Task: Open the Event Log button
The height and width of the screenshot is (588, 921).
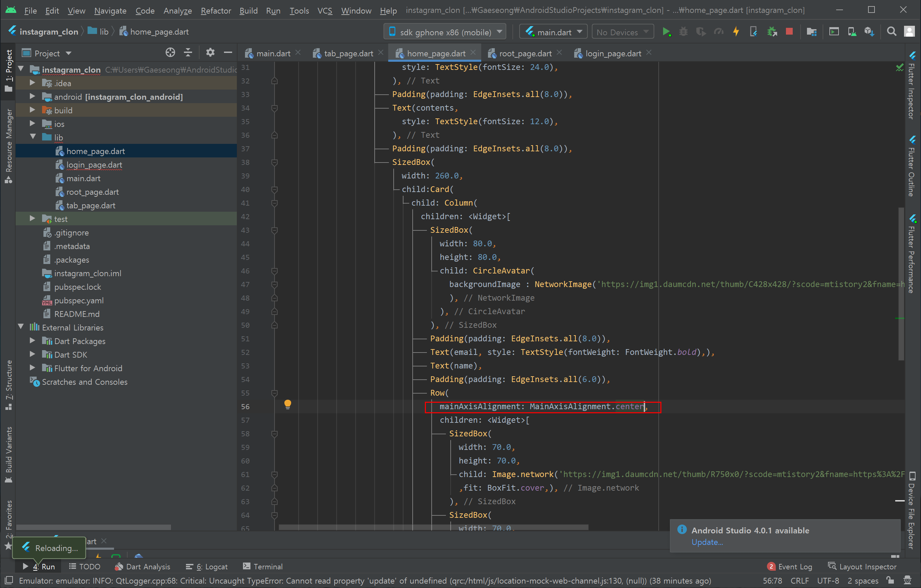Action: coord(789,567)
